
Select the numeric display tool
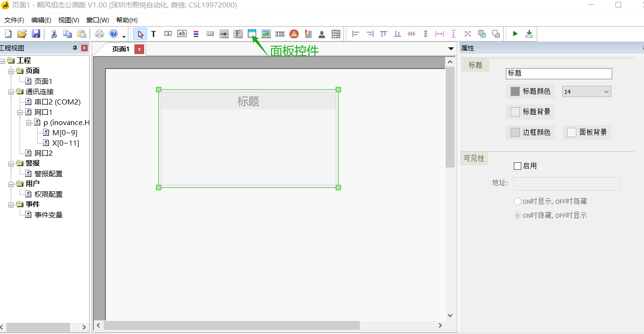tap(168, 34)
